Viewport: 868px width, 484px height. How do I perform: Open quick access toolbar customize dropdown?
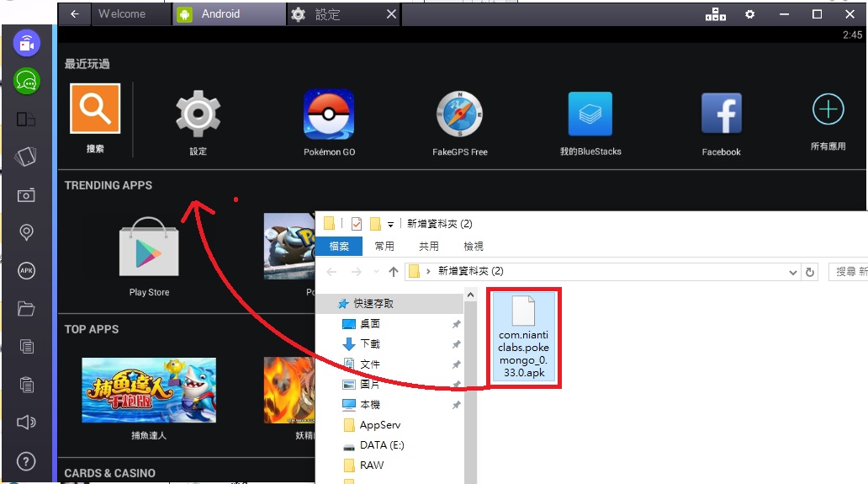click(390, 225)
